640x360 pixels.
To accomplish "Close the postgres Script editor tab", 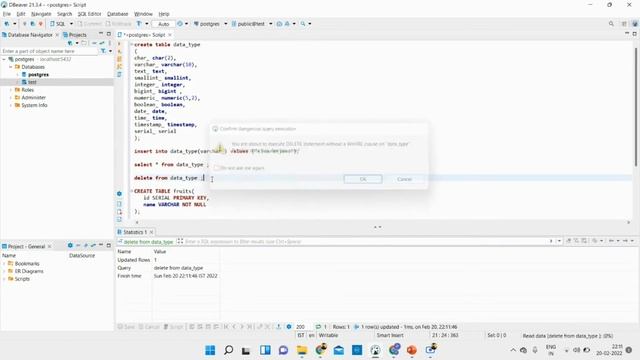I will click(170, 35).
